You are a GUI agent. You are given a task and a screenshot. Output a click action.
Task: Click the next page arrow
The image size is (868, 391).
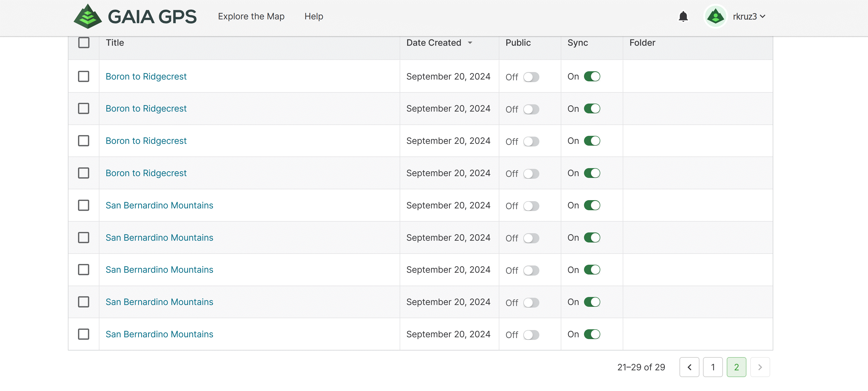pos(760,367)
